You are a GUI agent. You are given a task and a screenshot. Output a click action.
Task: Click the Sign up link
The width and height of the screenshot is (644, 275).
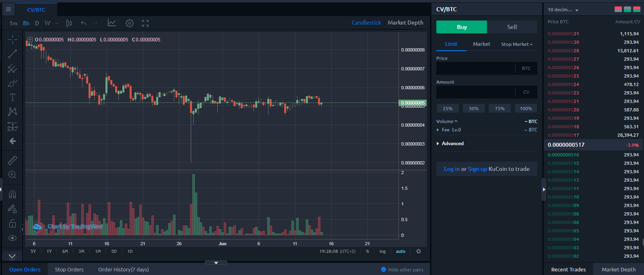477,169
